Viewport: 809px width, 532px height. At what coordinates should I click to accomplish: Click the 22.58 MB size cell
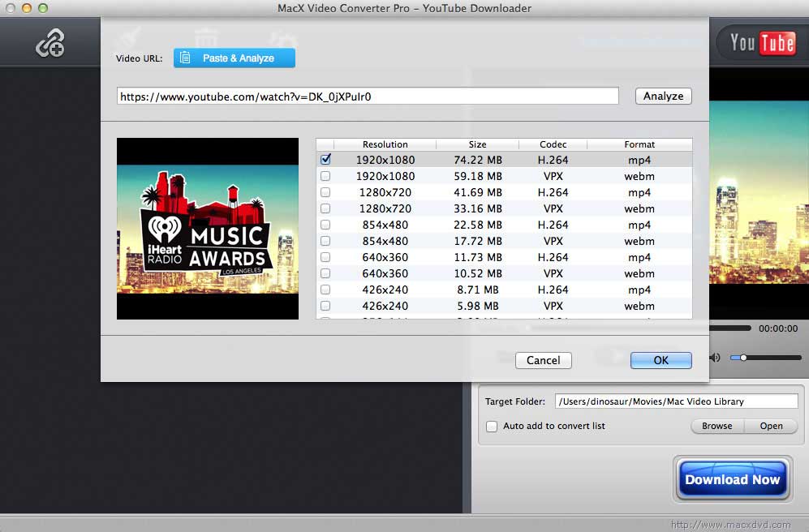tap(478, 225)
